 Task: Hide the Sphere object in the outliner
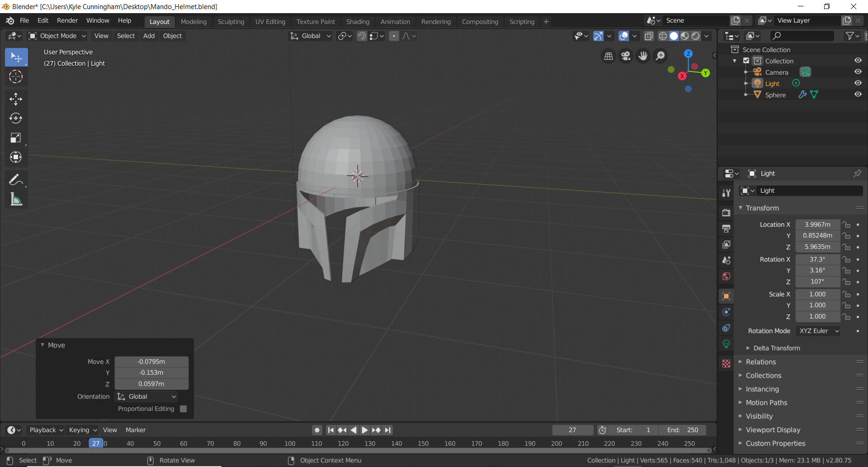pos(859,95)
